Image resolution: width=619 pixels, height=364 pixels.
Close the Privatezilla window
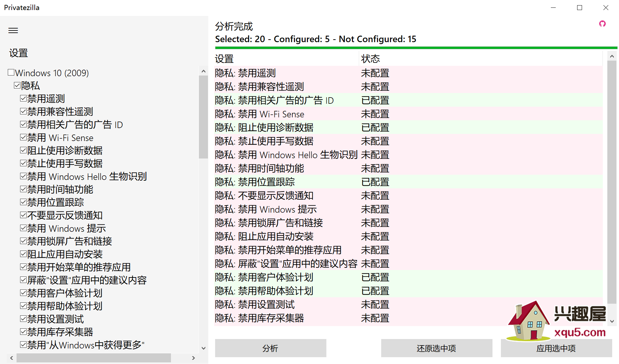click(606, 7)
